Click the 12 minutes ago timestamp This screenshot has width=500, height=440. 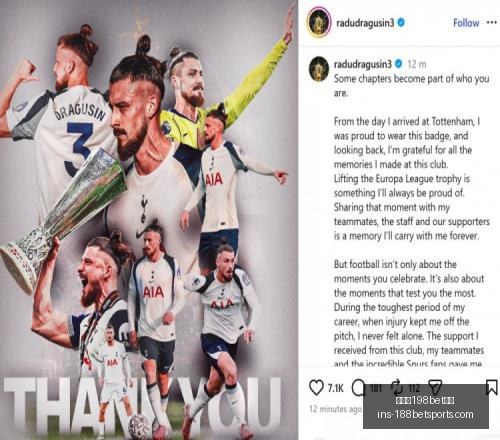[x=335, y=409]
